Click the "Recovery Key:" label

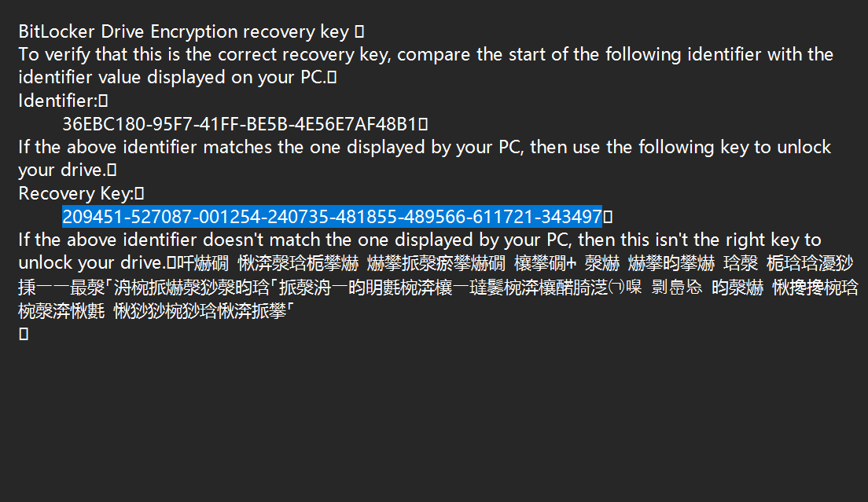tap(75, 193)
